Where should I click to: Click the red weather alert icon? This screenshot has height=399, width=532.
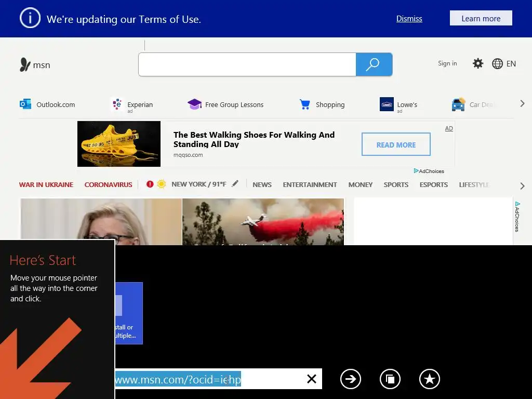150,184
